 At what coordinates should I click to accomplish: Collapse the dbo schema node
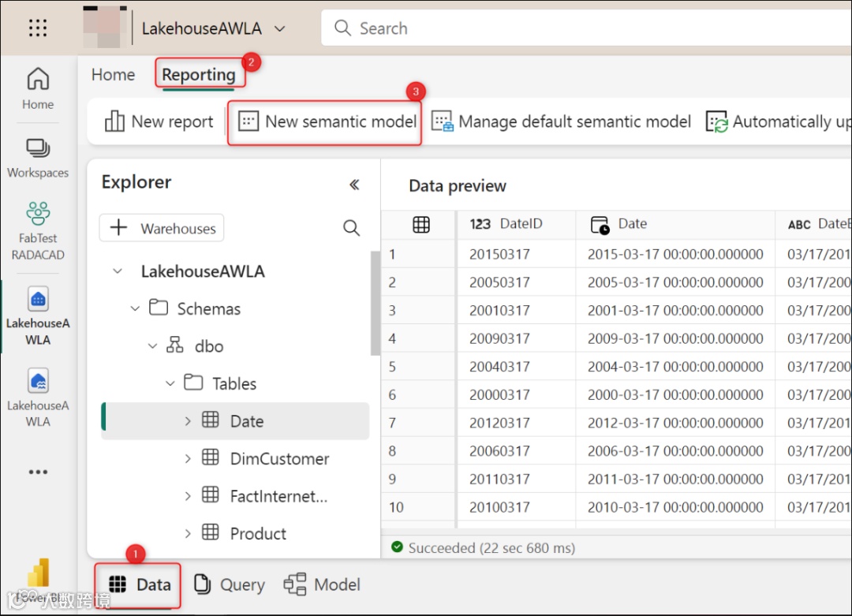click(152, 346)
